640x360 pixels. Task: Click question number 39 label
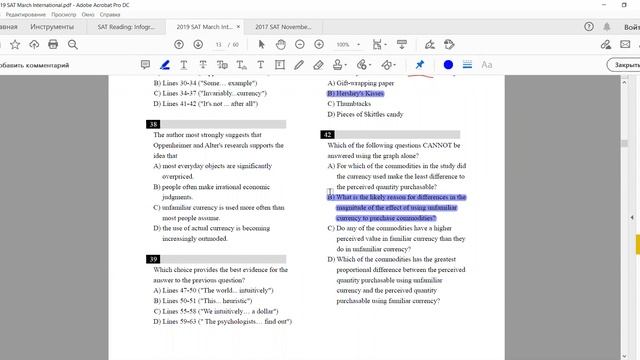pos(153,259)
